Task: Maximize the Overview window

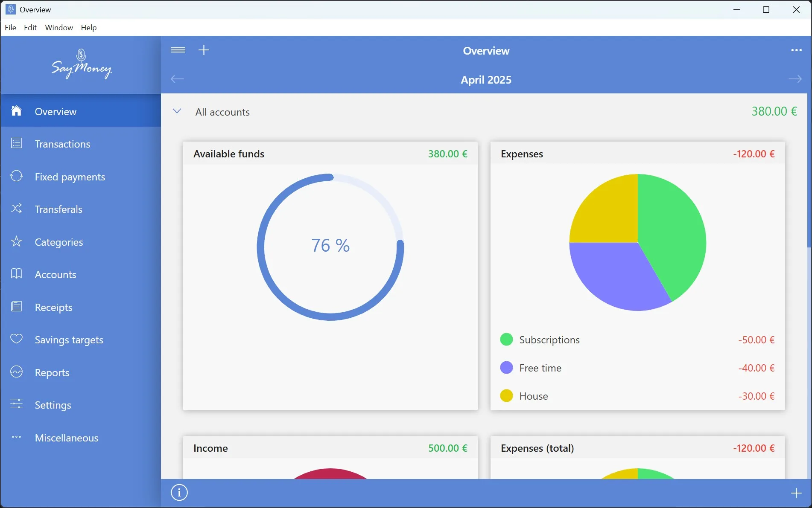Action: click(x=766, y=9)
